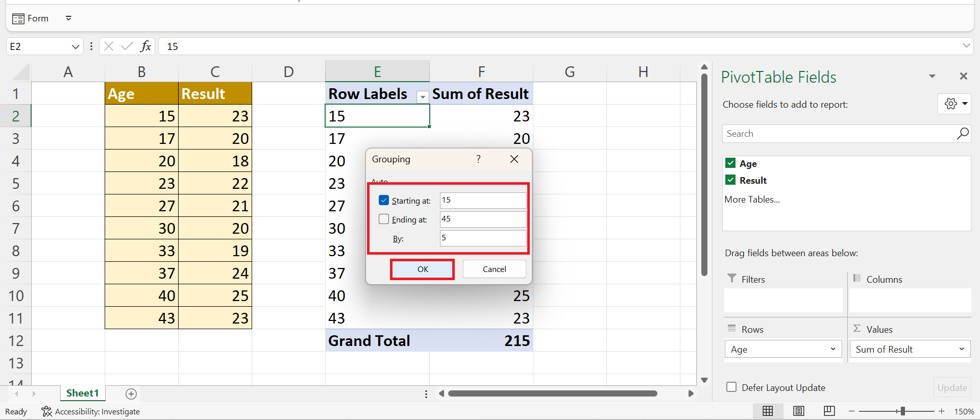Switch to Page Layout view
980x420 pixels.
(798, 411)
